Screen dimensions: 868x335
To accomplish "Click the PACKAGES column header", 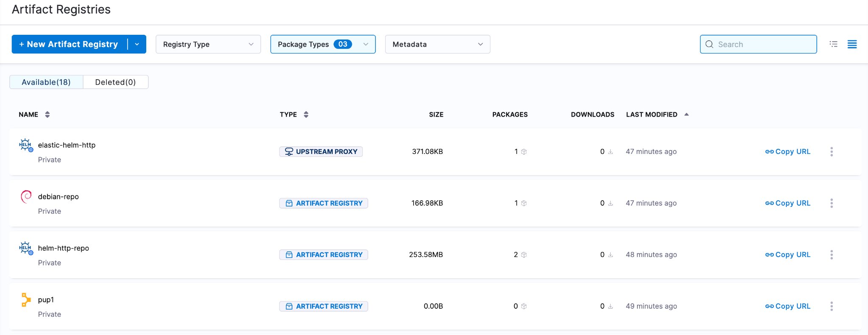I will [x=510, y=114].
